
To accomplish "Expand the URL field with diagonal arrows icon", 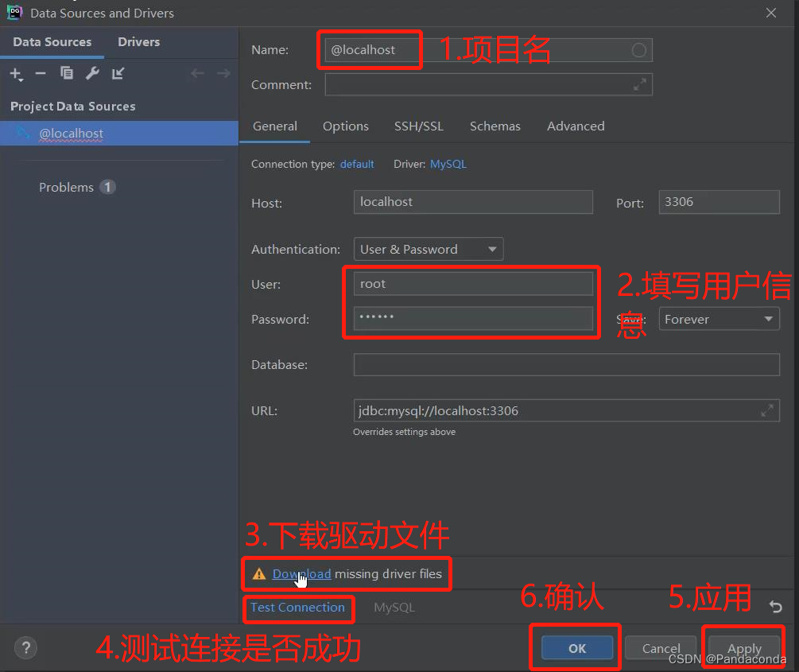I will click(x=767, y=410).
